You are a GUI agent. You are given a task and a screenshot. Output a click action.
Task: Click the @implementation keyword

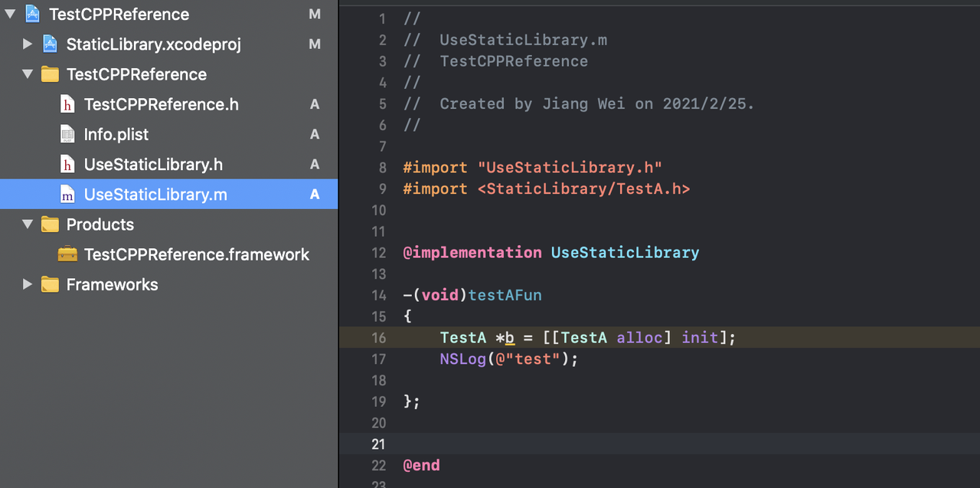472,253
